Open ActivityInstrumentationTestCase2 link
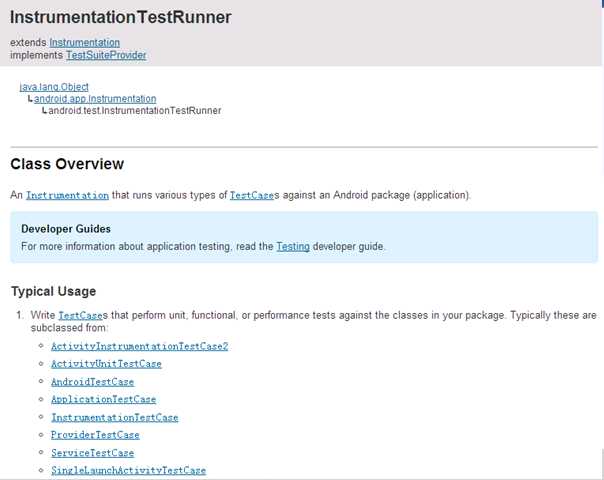This screenshot has width=604, height=480. click(139, 346)
